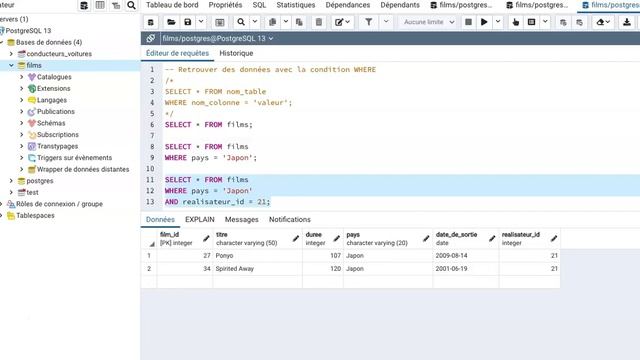Viewport: 640px width, 360px height.
Task: Select Rôles de connexion / groupe node
Action: tap(60, 204)
